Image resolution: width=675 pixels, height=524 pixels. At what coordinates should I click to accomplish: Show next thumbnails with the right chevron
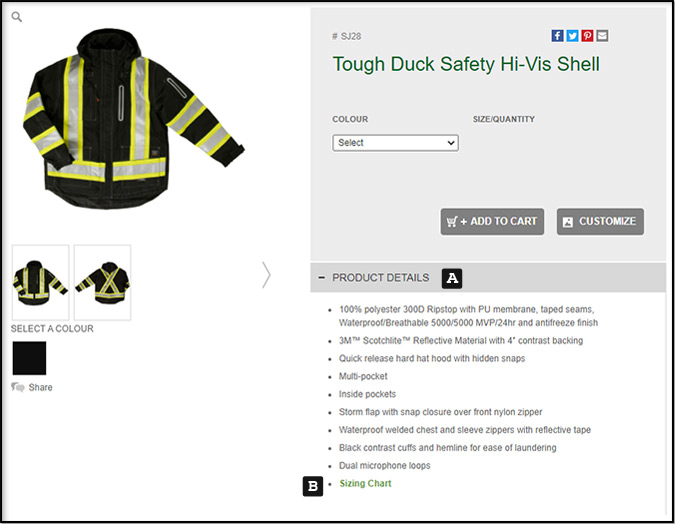[266, 275]
